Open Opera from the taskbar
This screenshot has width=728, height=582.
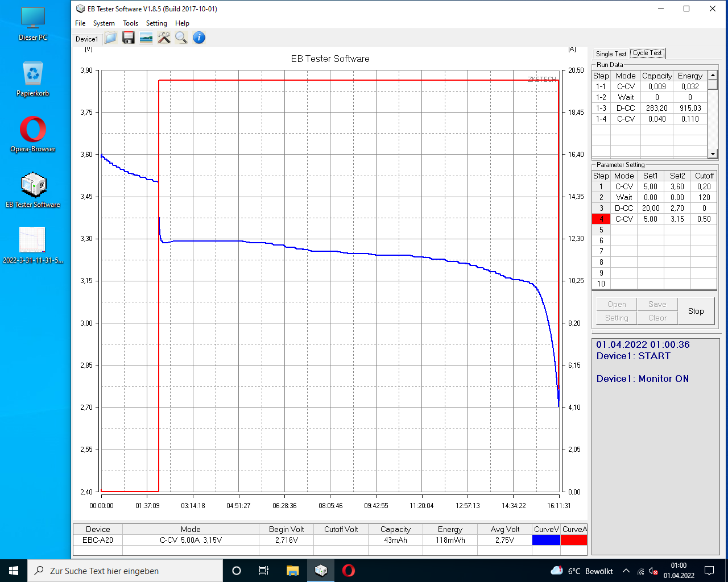tap(349, 571)
